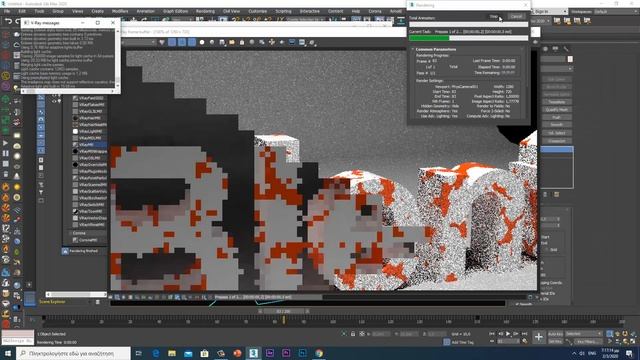This screenshot has width=640, height=360.
Task: Open the Customize menu
Action: pos(258,11)
